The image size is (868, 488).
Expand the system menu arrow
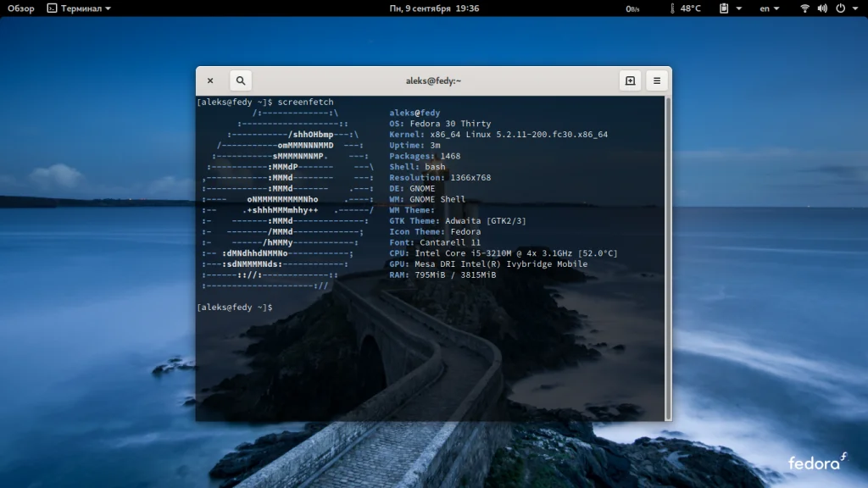[855, 8]
